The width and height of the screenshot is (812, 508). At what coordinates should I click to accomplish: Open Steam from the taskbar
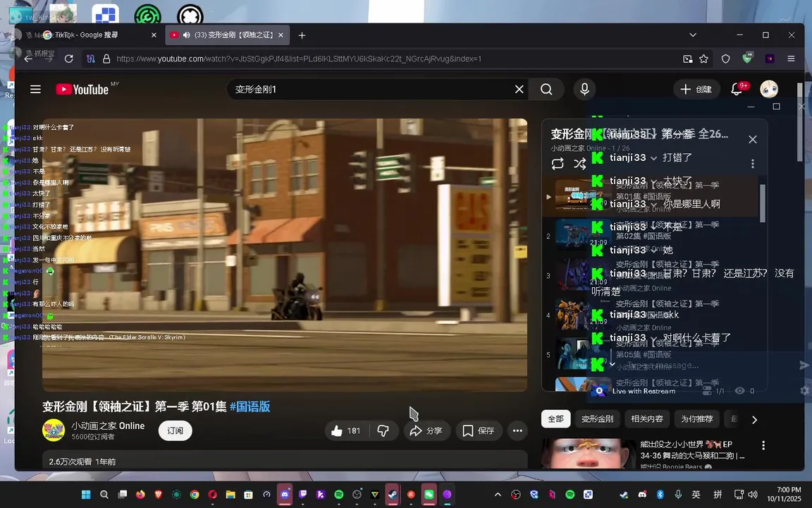[393, 495]
